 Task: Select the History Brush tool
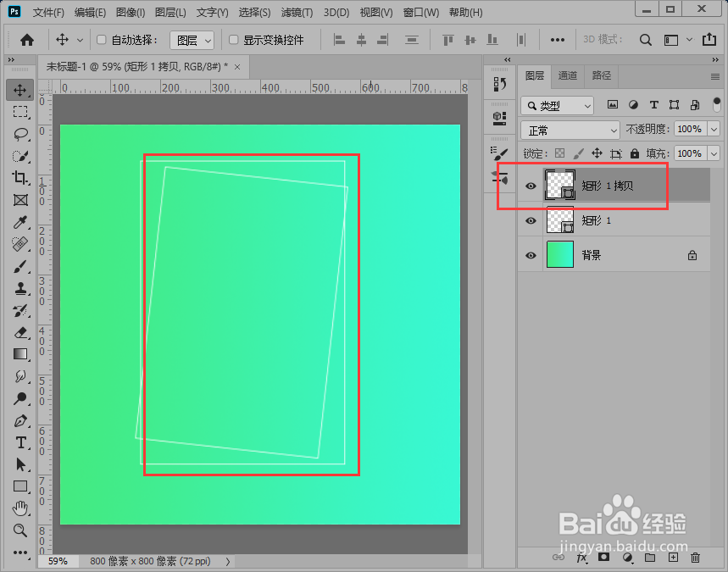(20, 311)
